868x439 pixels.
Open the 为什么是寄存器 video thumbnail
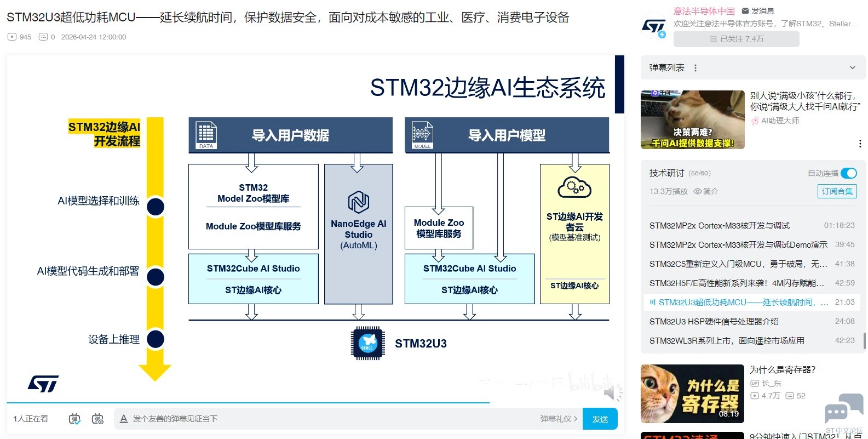pos(692,394)
